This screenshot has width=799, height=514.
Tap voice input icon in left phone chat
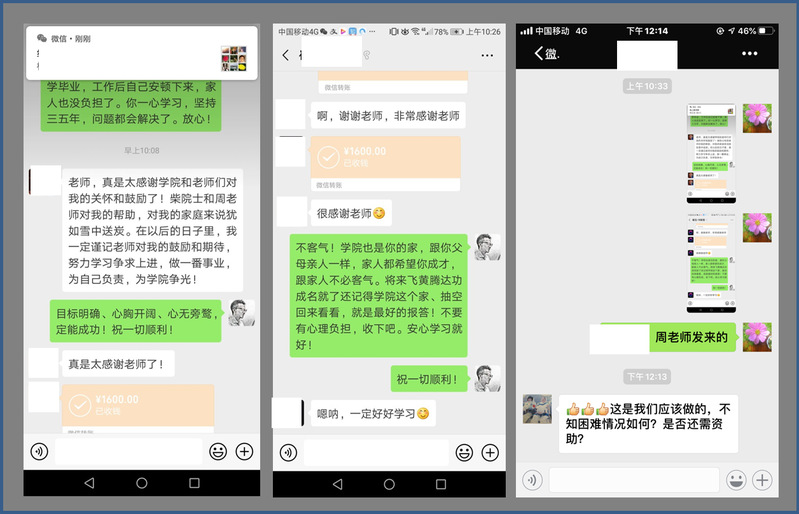pyautogui.click(x=39, y=451)
